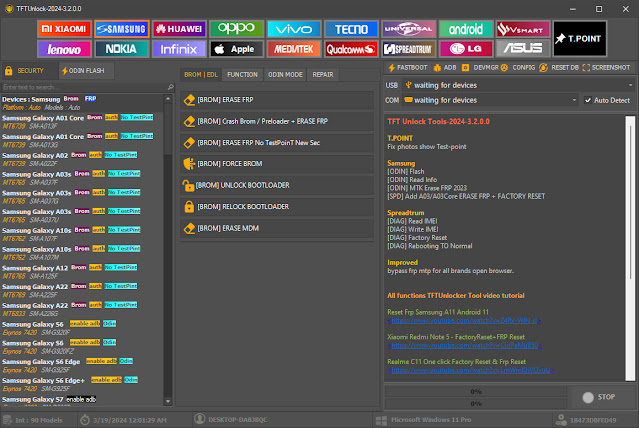This screenshot has width=639, height=428.
Task: Select the Universal brand tile
Action: click(x=409, y=29)
